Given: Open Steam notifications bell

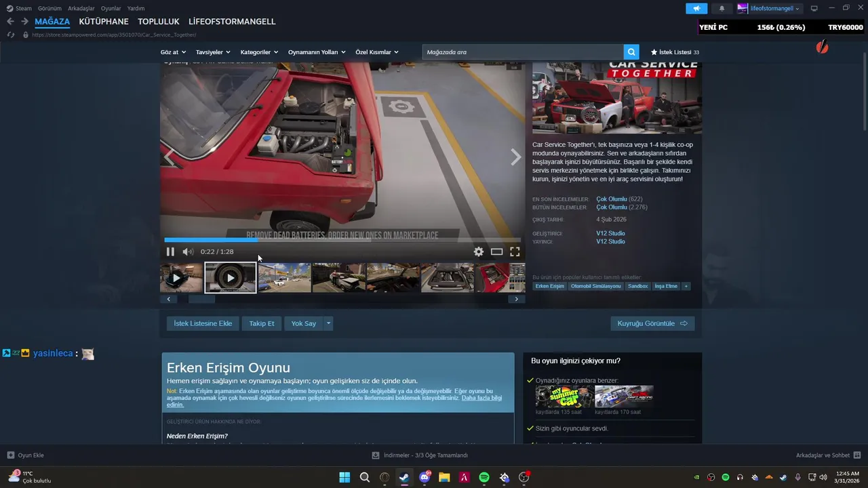Looking at the screenshot, I should pyautogui.click(x=722, y=8).
